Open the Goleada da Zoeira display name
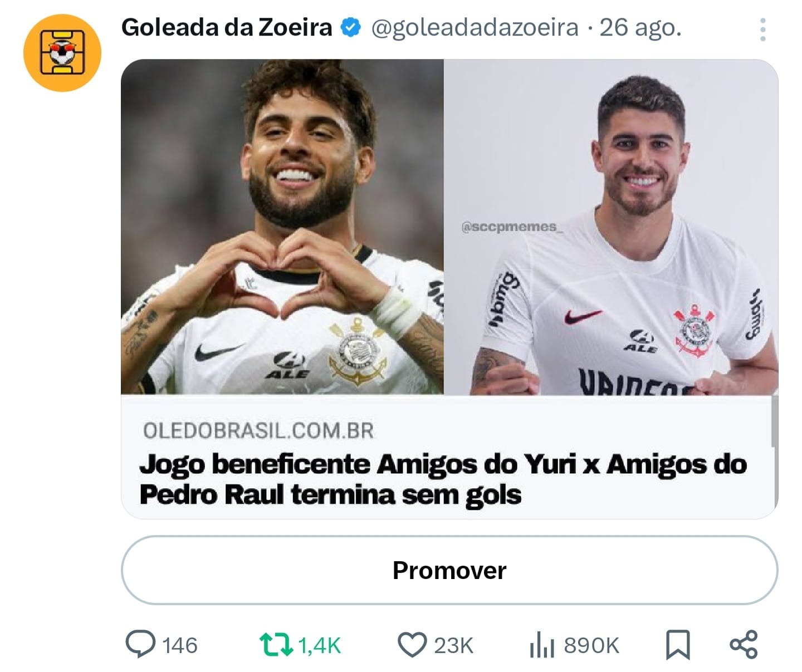This screenshot has height=672, width=802. 227,27
